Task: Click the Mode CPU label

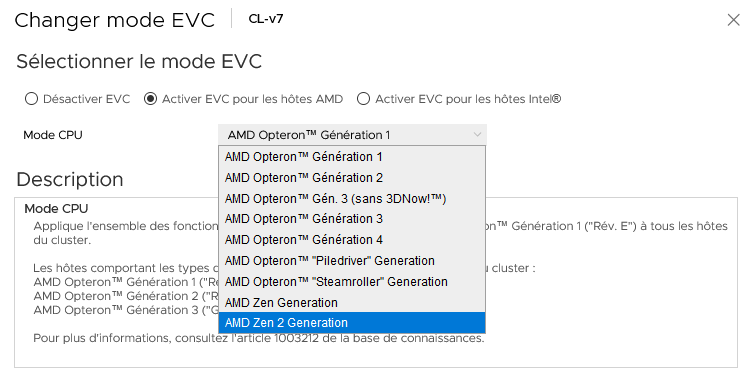Action: coord(53,135)
